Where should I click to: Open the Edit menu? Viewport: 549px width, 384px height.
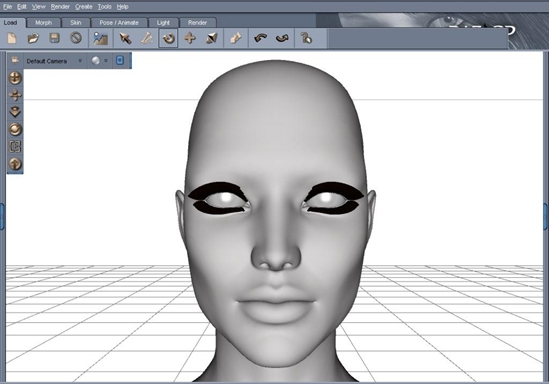pyautogui.click(x=22, y=7)
